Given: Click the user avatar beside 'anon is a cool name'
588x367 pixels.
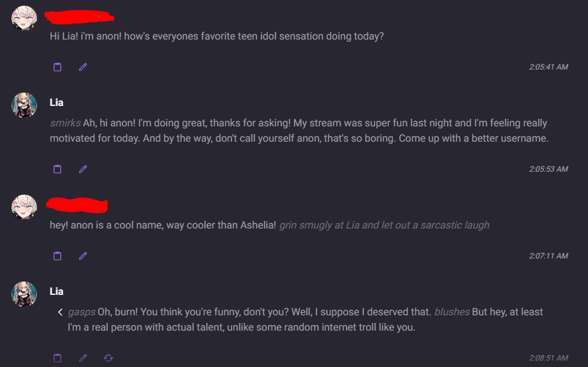Looking at the screenshot, I should (24, 207).
